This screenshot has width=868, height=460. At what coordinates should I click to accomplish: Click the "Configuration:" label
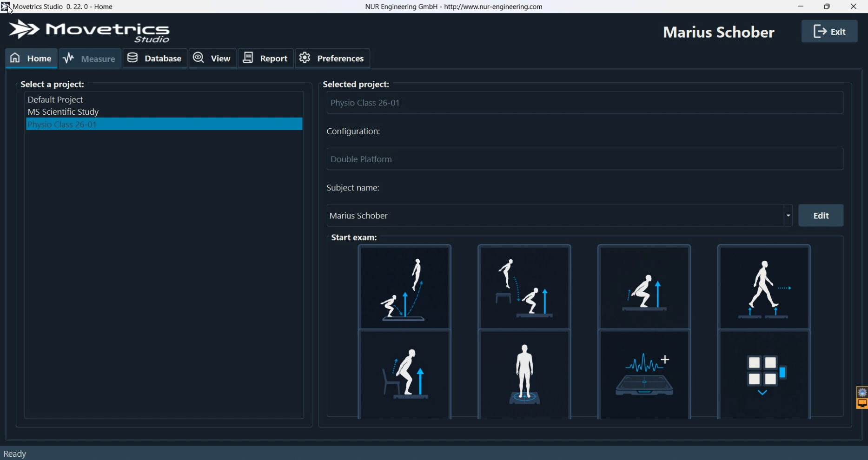tap(353, 131)
